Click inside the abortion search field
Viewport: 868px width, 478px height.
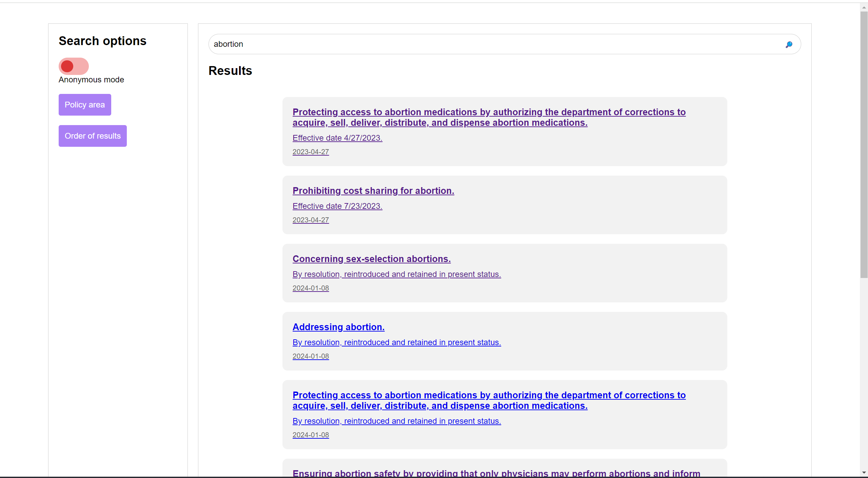tap(475, 44)
